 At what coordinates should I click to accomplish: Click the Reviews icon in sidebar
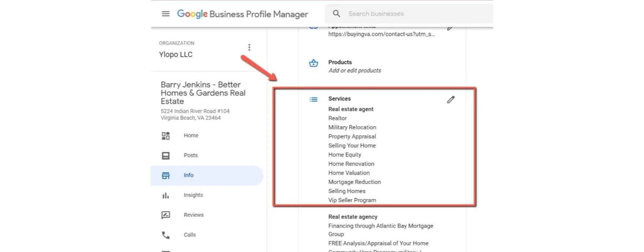pos(166,215)
